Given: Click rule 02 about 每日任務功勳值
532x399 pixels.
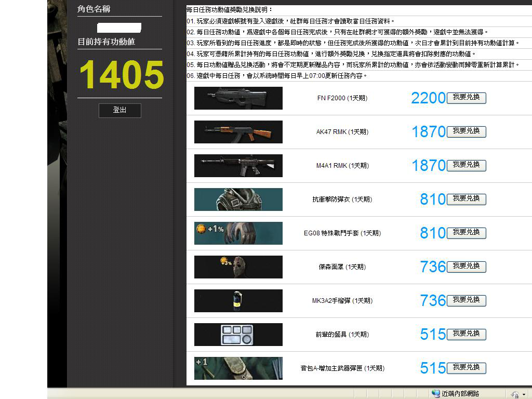Looking at the screenshot, I should pos(338,32).
